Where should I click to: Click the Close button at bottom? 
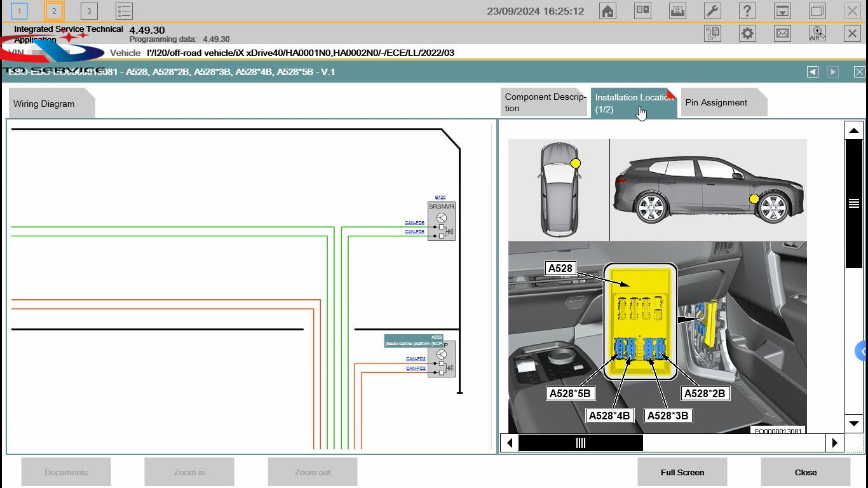click(x=806, y=472)
